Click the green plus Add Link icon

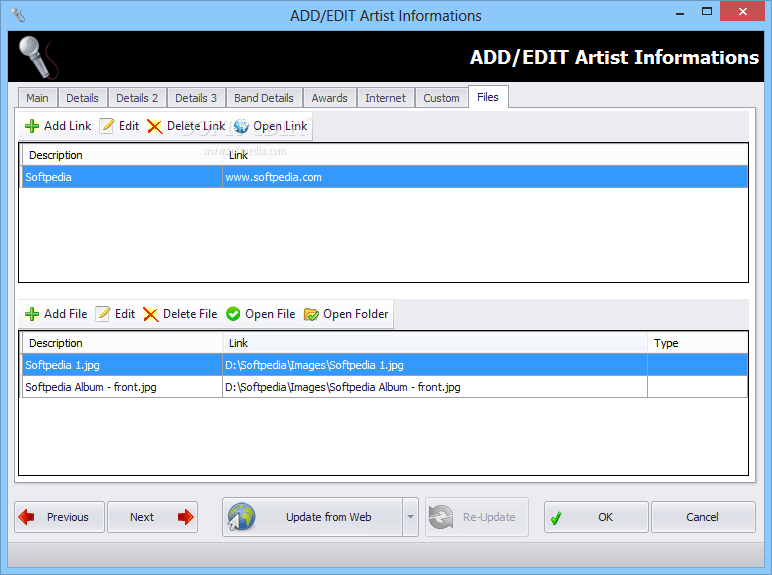(x=32, y=126)
